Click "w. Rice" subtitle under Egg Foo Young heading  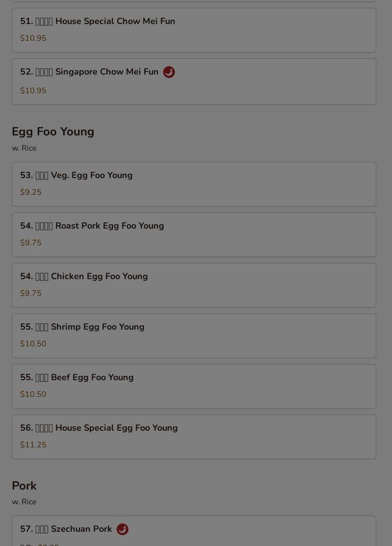point(24,148)
